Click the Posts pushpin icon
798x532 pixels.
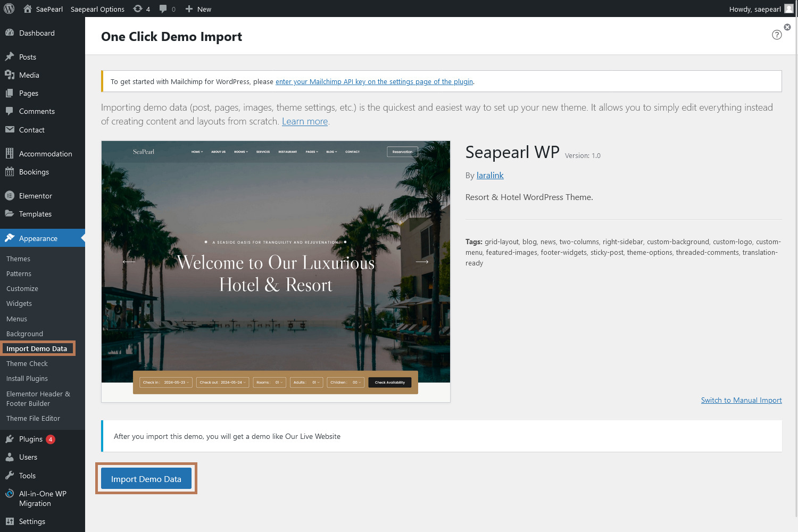[10, 56]
